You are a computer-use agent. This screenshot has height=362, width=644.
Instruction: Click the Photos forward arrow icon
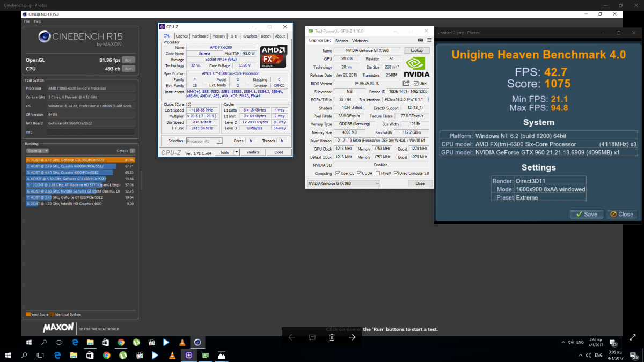(352, 337)
